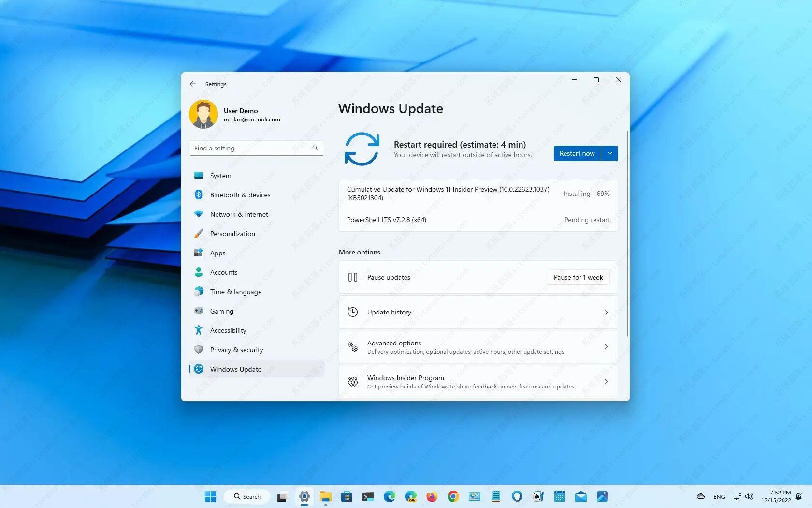Open the Privacy & security shield icon
Viewport: 812px width, 508px height.
point(199,349)
